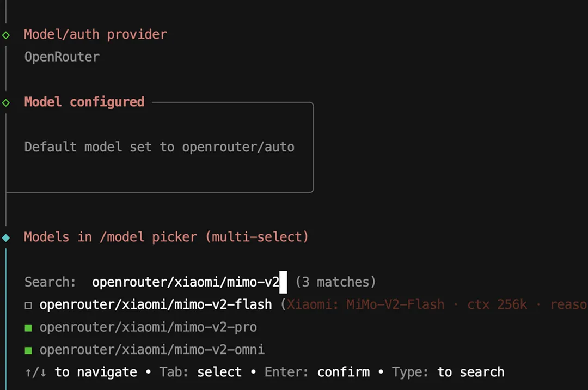Click the diamond icon beside Model/auth provider
Screen dimensions: 588x390
coord(6,34)
